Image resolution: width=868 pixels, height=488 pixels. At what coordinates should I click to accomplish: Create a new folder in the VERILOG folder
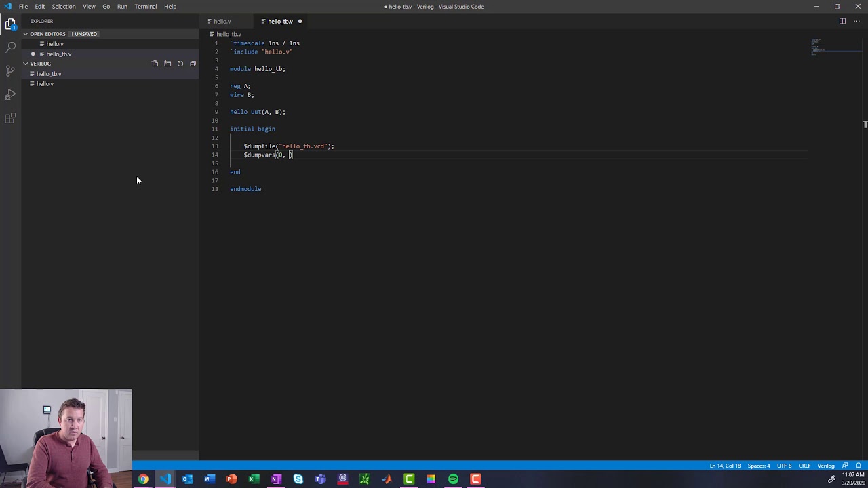coord(167,64)
